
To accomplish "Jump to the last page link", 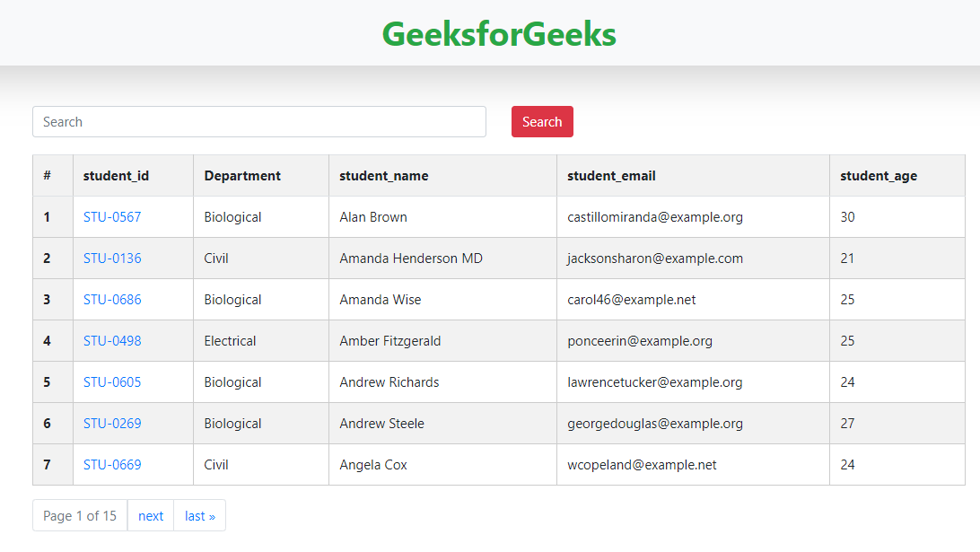I will [200, 516].
